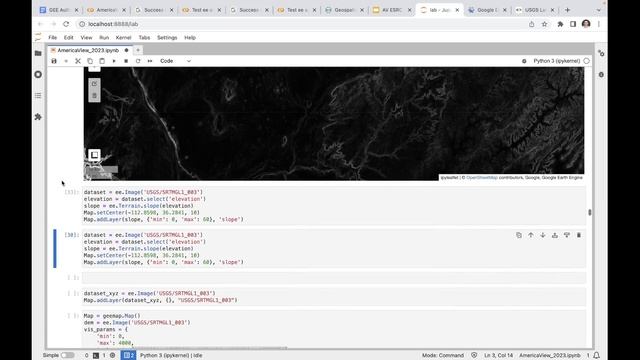This screenshot has width=640, height=360.
Task: Open the browser extensions puzzle icon
Action: (560, 24)
